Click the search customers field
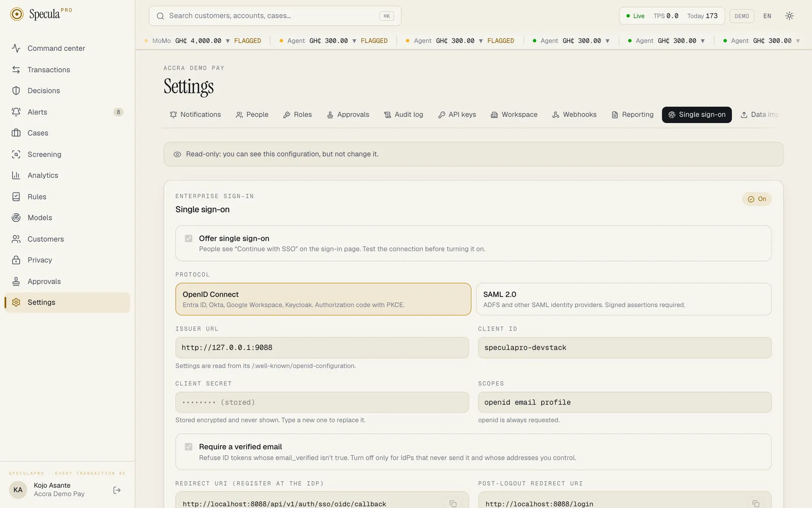This screenshot has width=812, height=508. (275, 16)
